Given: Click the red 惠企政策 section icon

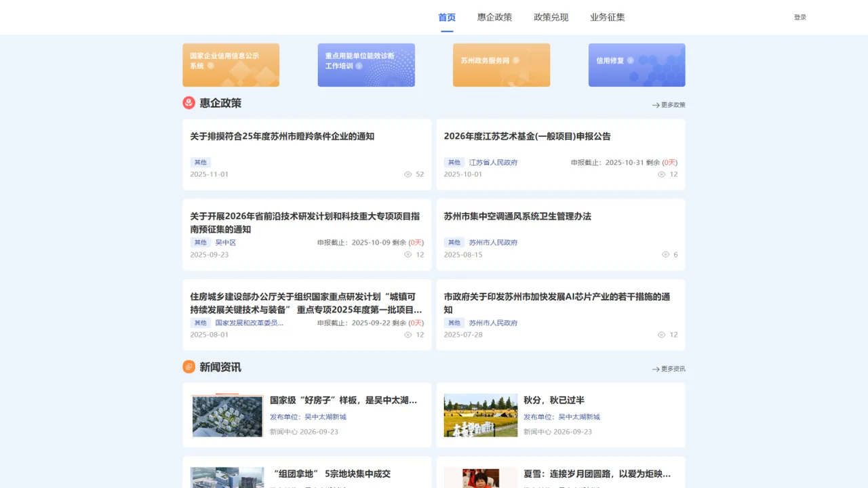Looking at the screenshot, I should click(189, 103).
